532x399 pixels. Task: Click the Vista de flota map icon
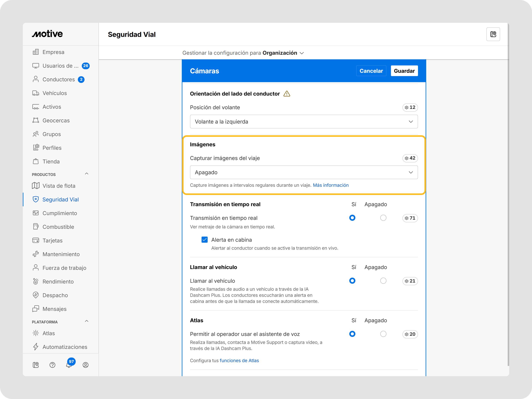[x=36, y=186]
